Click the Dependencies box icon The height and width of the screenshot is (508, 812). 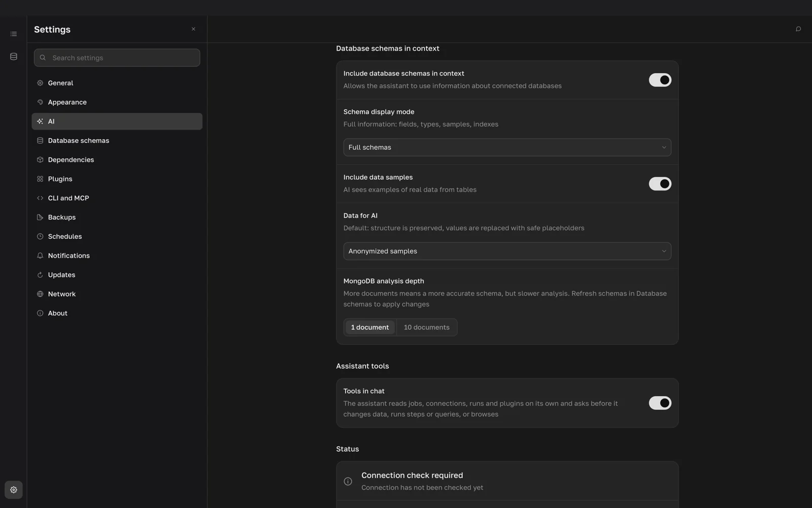tap(40, 160)
